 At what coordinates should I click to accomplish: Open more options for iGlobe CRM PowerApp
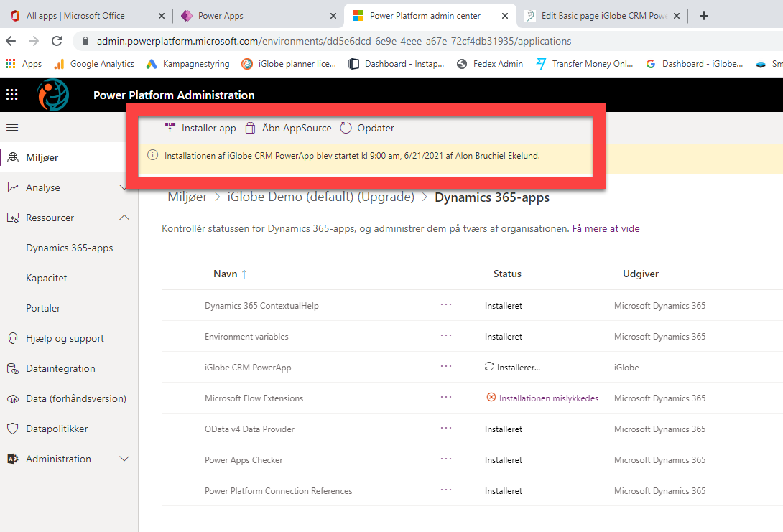(446, 366)
